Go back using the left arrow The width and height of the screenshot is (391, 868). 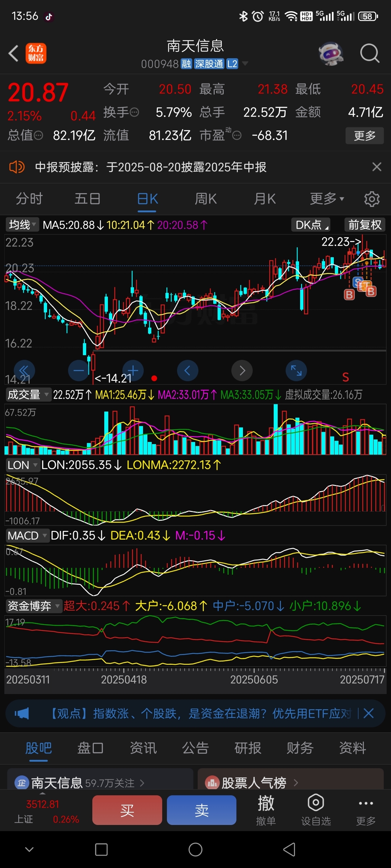coord(14,54)
